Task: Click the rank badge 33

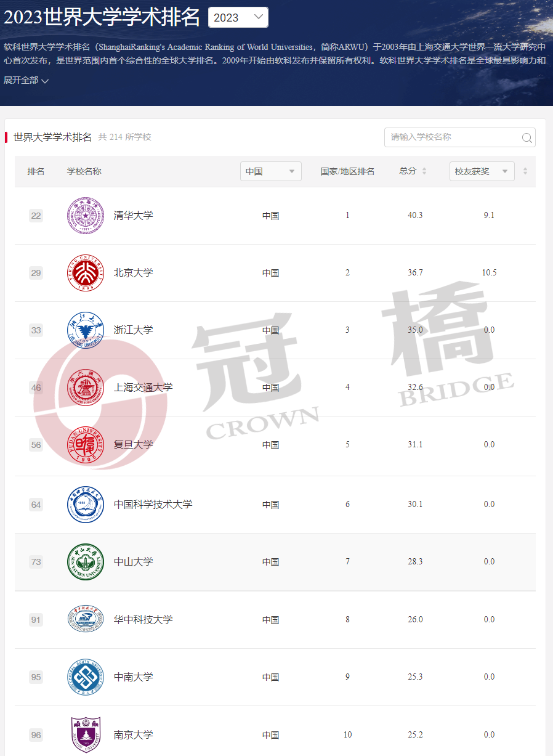Action: pos(36,330)
